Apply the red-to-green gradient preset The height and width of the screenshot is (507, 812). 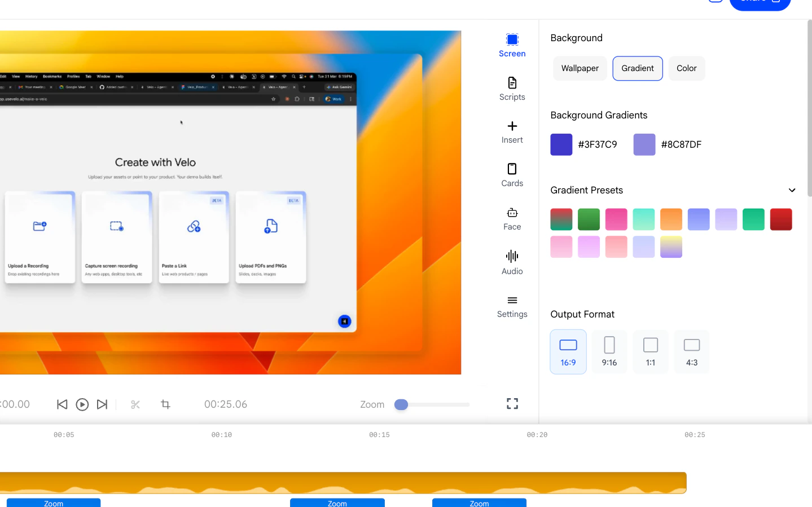(x=561, y=219)
